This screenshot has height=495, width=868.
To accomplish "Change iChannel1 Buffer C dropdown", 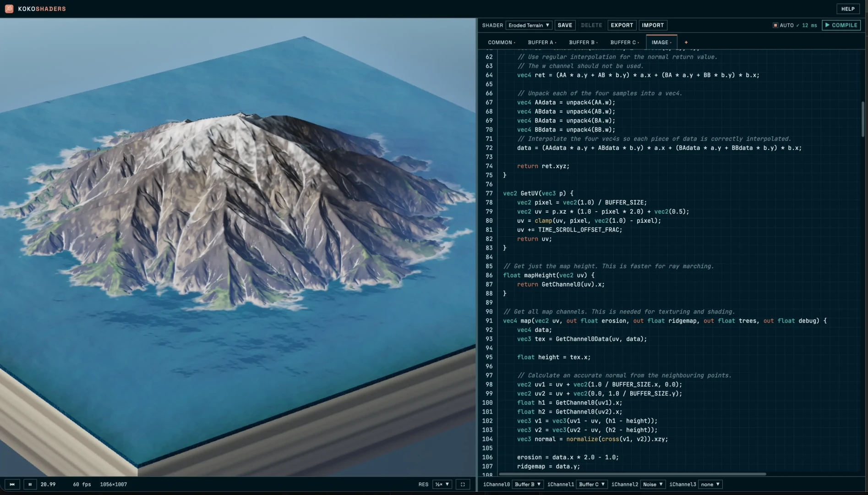I will (x=592, y=484).
